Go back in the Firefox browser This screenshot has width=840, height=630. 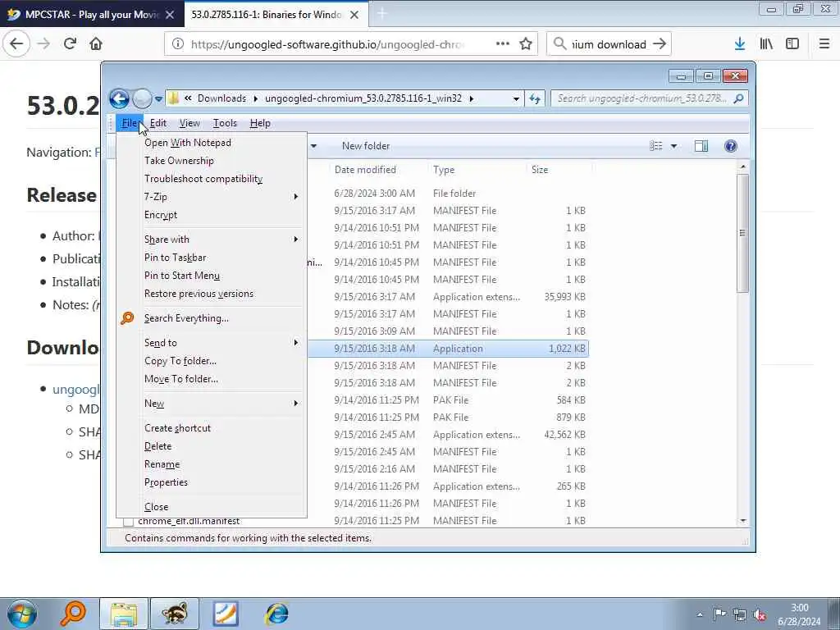[16, 44]
